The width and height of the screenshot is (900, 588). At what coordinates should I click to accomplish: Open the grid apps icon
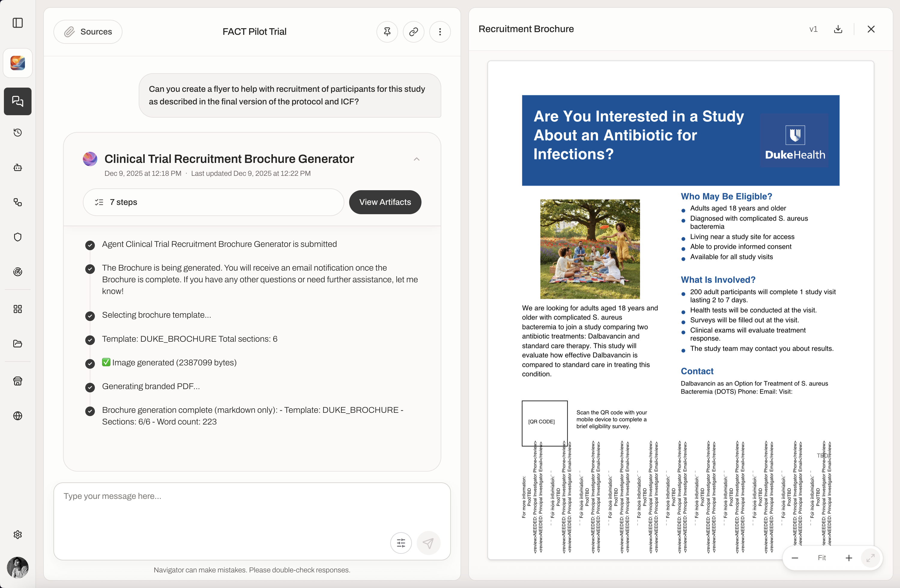tap(18, 309)
